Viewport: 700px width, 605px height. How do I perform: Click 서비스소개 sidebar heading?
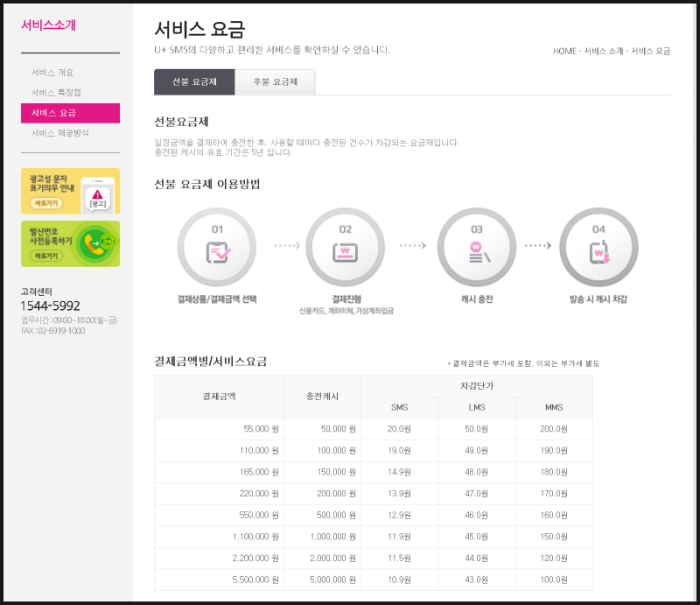48,25
